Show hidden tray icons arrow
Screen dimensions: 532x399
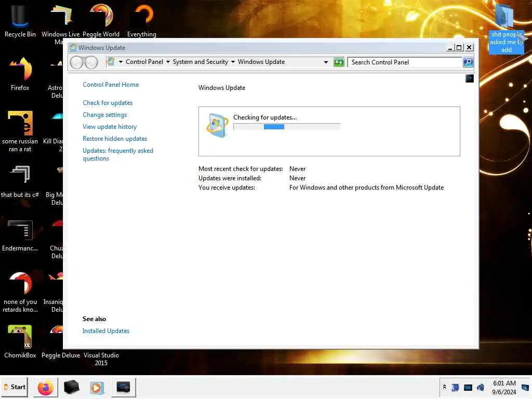coord(444,387)
